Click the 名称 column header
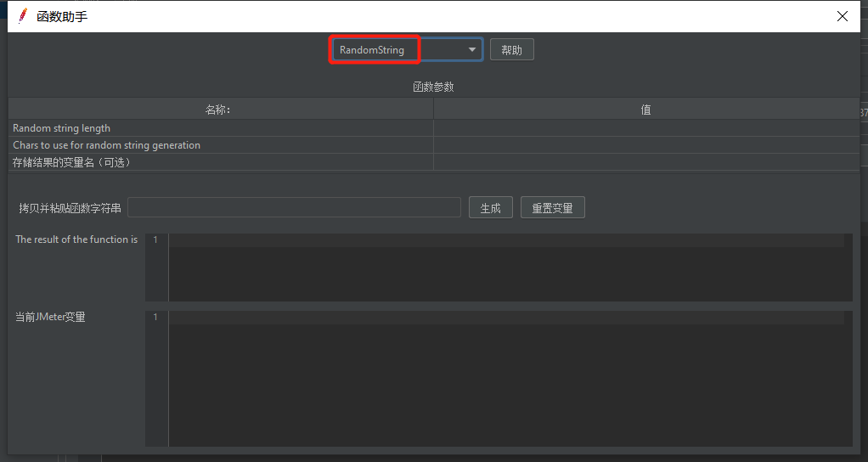This screenshot has width=868, height=462. 221,110
